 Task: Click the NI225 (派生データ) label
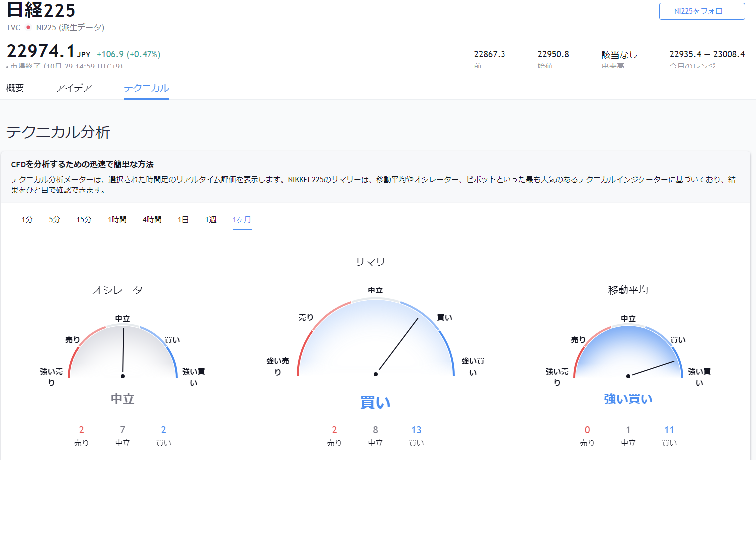pos(70,28)
